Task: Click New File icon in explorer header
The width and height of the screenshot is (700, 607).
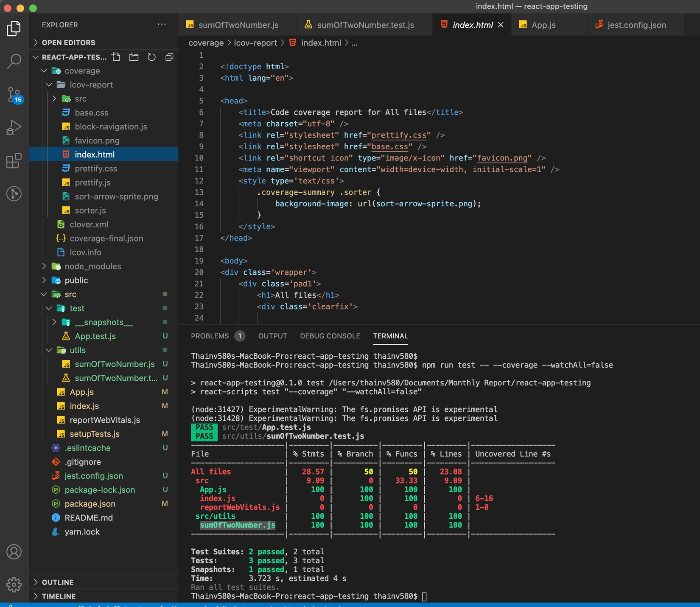Action: tap(116, 57)
